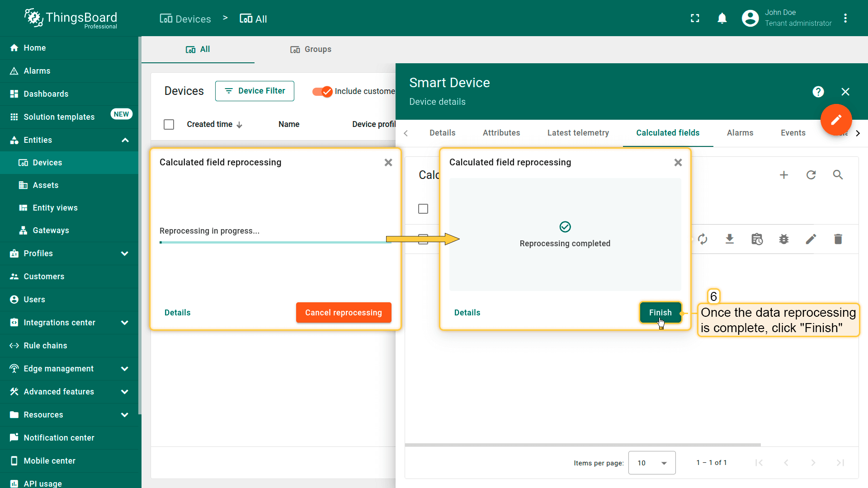Viewport: 868px width, 488px height.
Task: Click Cancel reprocessing button
Action: tap(343, 313)
